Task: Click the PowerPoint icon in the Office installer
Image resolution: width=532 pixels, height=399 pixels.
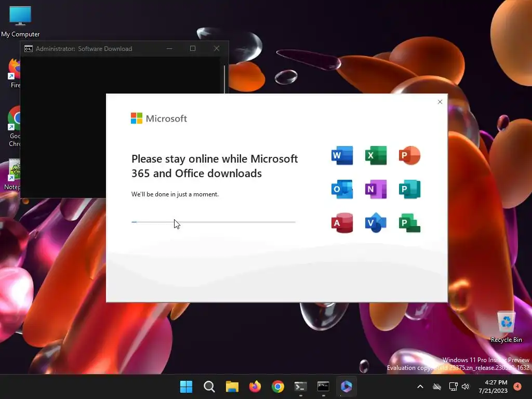Action: pos(409,155)
